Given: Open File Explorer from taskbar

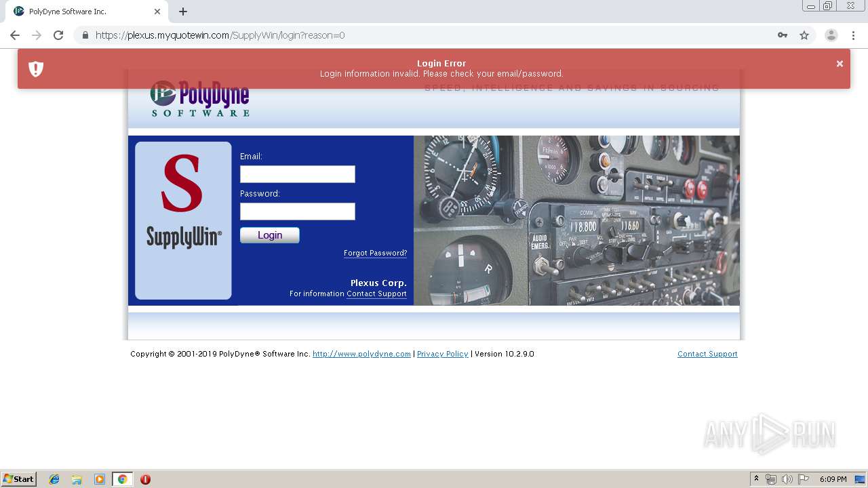Looking at the screenshot, I should [x=77, y=479].
